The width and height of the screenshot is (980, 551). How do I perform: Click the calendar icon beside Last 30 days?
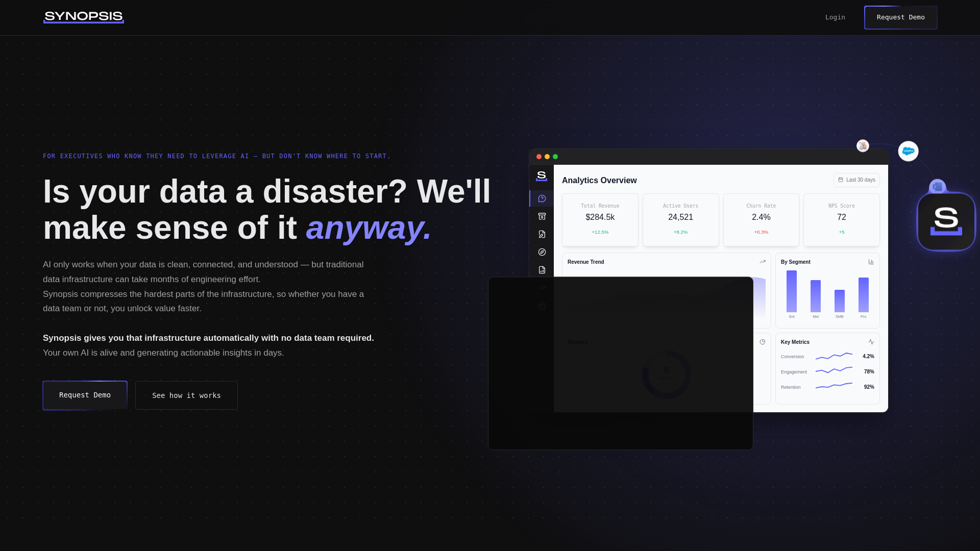point(841,180)
